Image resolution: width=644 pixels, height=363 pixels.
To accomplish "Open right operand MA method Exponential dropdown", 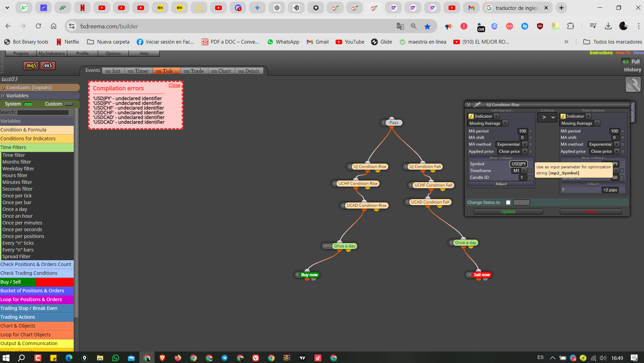I will click(x=617, y=144).
